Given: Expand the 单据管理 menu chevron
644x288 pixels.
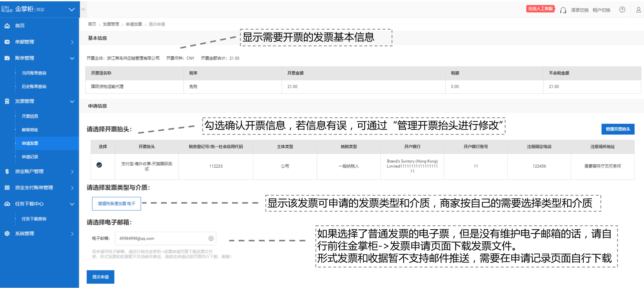Looking at the screenshot, I should tap(72, 42).
